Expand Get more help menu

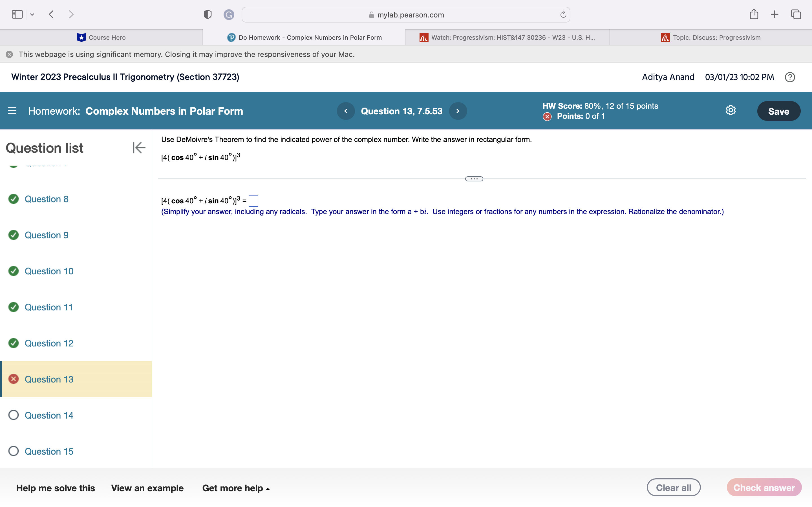[x=236, y=488]
